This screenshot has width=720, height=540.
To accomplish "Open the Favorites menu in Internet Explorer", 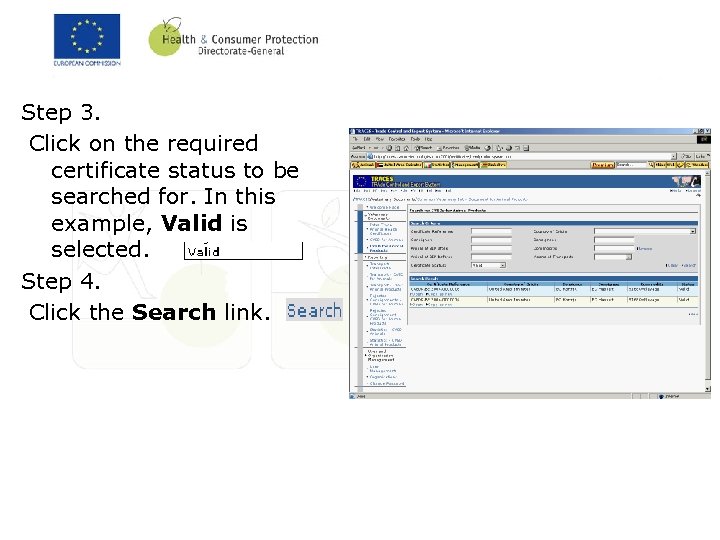I will click(397, 139).
